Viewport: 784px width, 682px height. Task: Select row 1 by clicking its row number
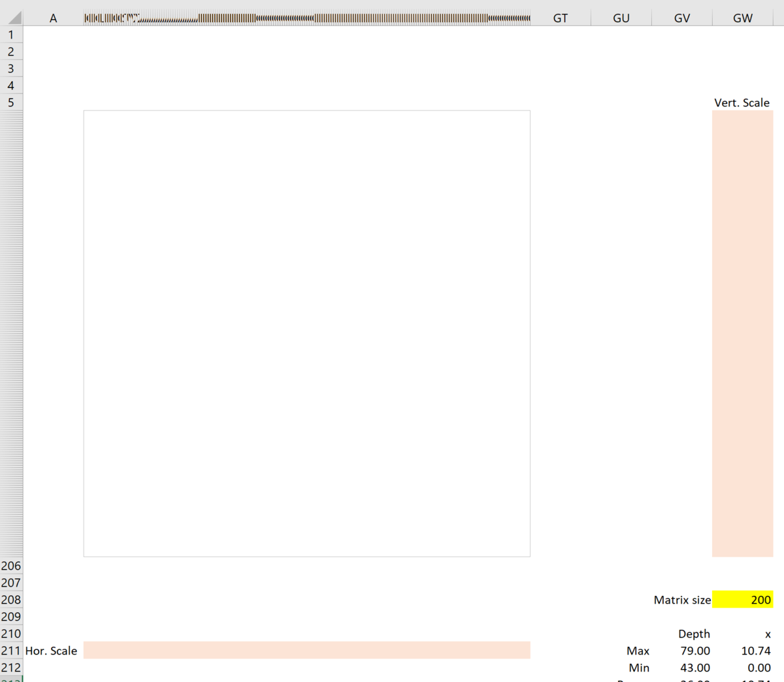pyautogui.click(x=10, y=35)
